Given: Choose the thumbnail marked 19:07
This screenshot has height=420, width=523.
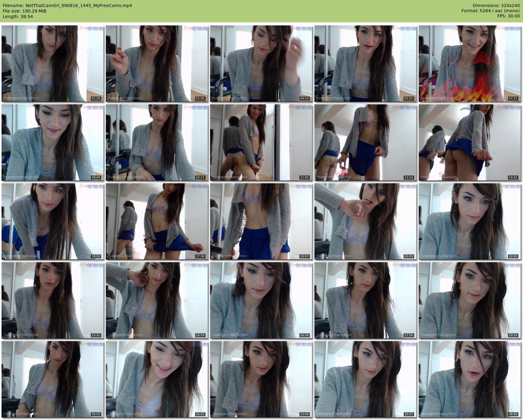Looking at the screenshot, I should [261, 221].
